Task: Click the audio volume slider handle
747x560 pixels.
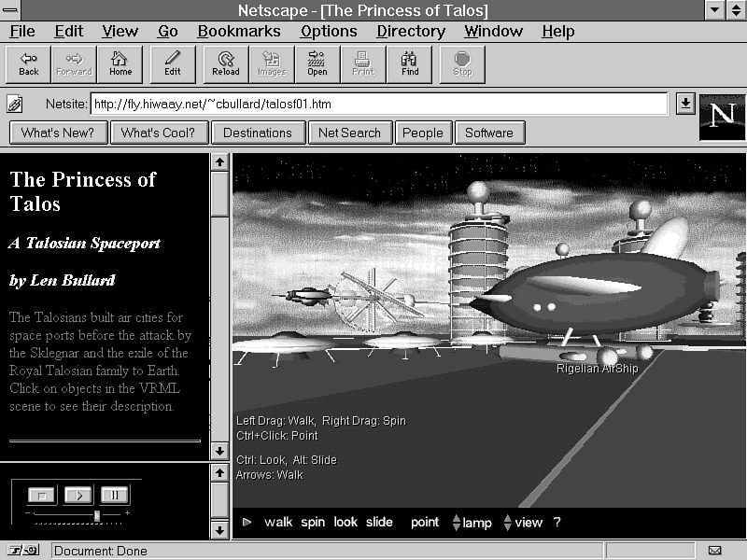Action: (x=97, y=515)
